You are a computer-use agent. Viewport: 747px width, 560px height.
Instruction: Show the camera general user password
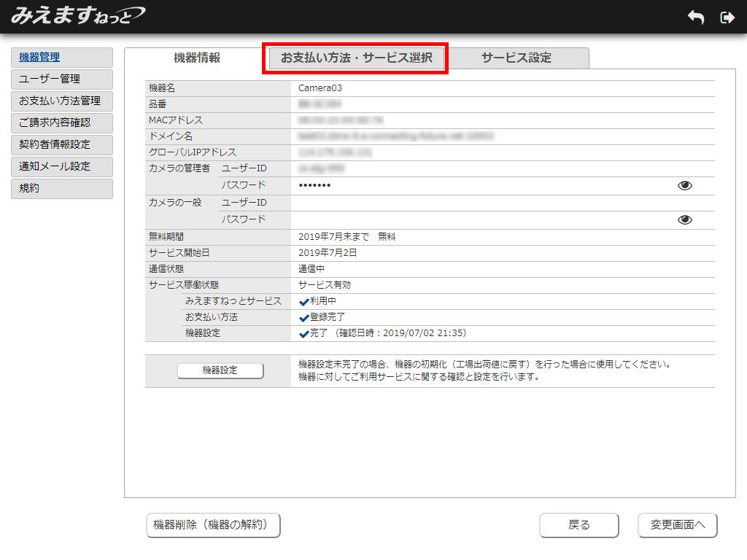tap(684, 220)
